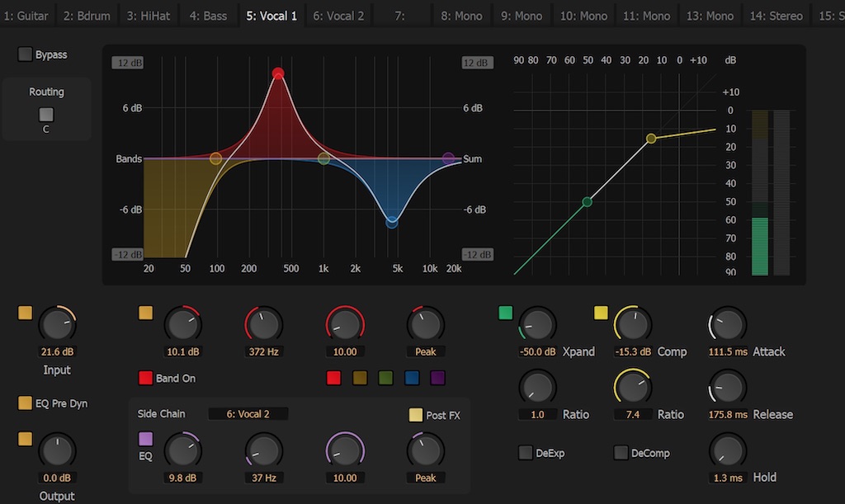Toggle the purple side chain EQ button
The image size is (845, 504).
click(x=145, y=439)
